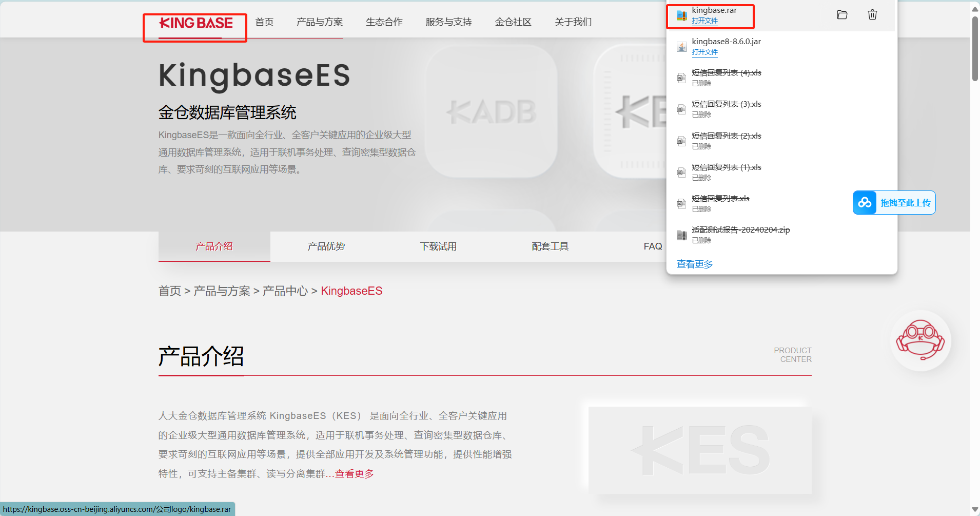This screenshot has height=516, width=980.
Task: Click the scrollbar up arrow
Action: pos(975,9)
